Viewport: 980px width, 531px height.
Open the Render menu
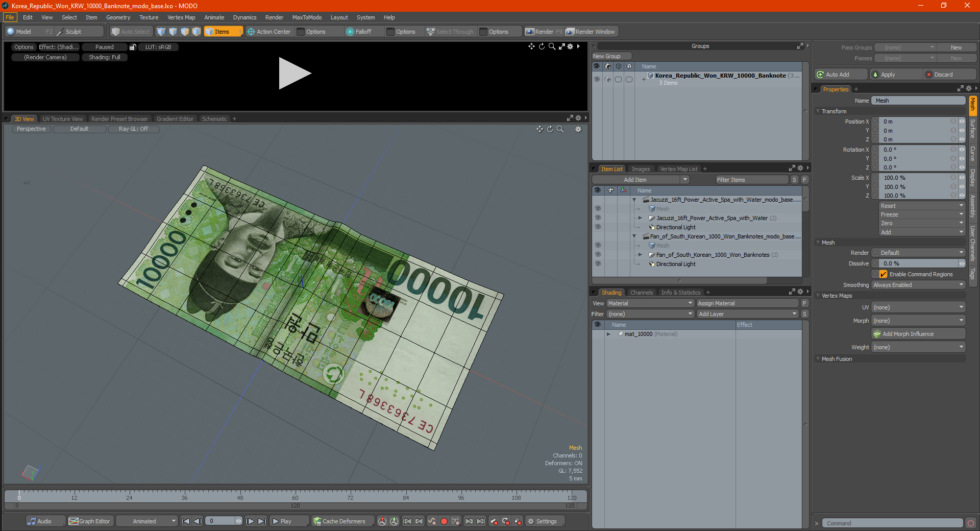coord(274,17)
